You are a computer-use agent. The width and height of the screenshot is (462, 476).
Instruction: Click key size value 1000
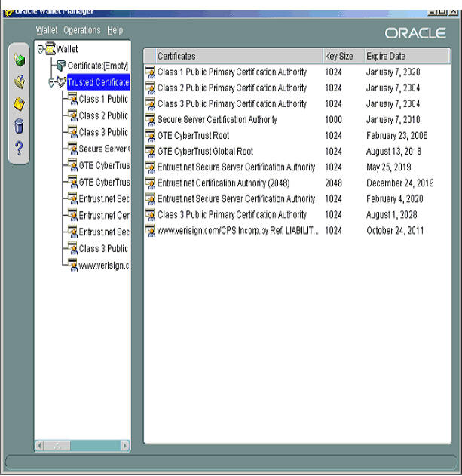(333, 120)
